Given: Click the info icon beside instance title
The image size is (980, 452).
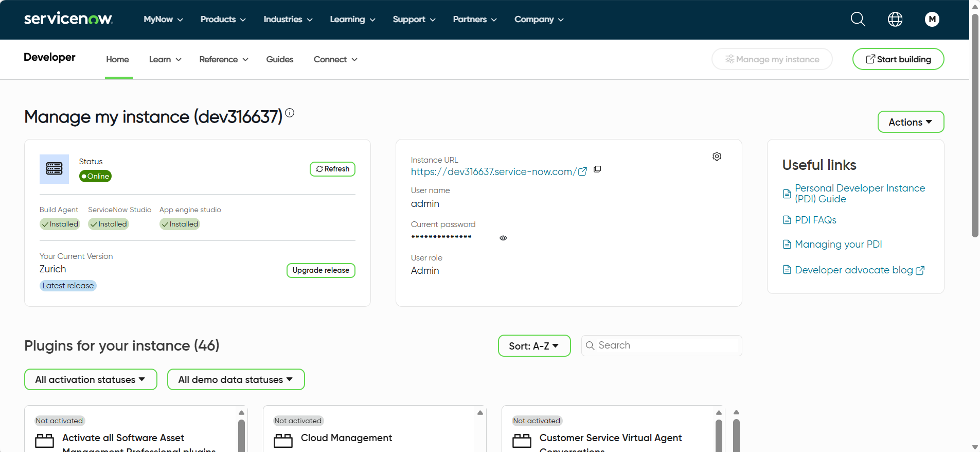Looking at the screenshot, I should tap(290, 113).
